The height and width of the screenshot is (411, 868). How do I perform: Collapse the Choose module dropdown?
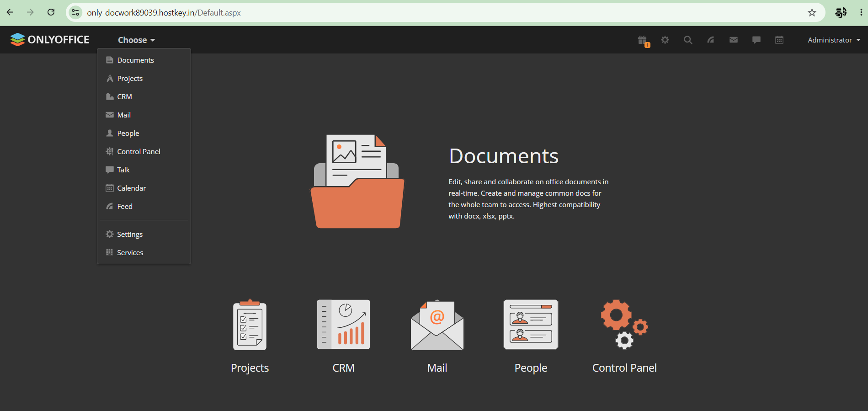coord(137,40)
